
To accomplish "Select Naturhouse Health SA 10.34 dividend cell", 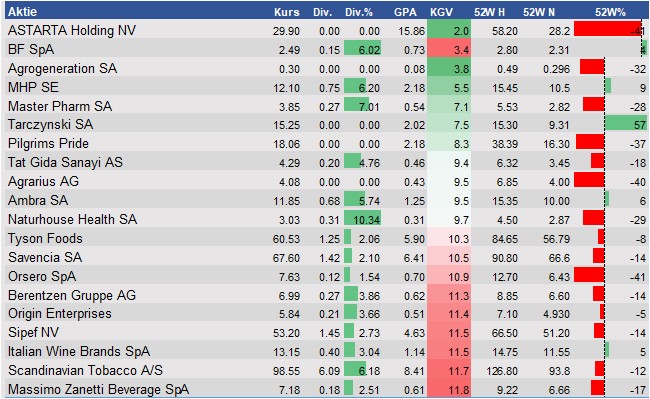I will tap(363, 219).
